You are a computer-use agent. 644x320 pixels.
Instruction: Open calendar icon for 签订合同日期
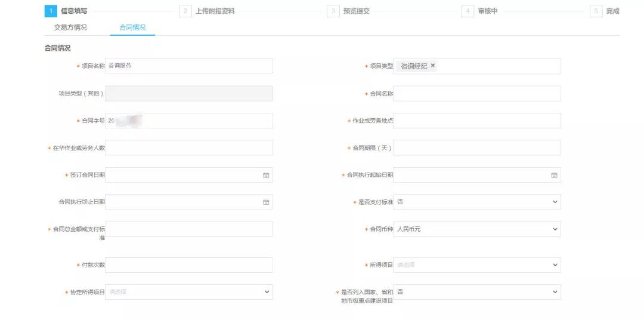click(266, 176)
